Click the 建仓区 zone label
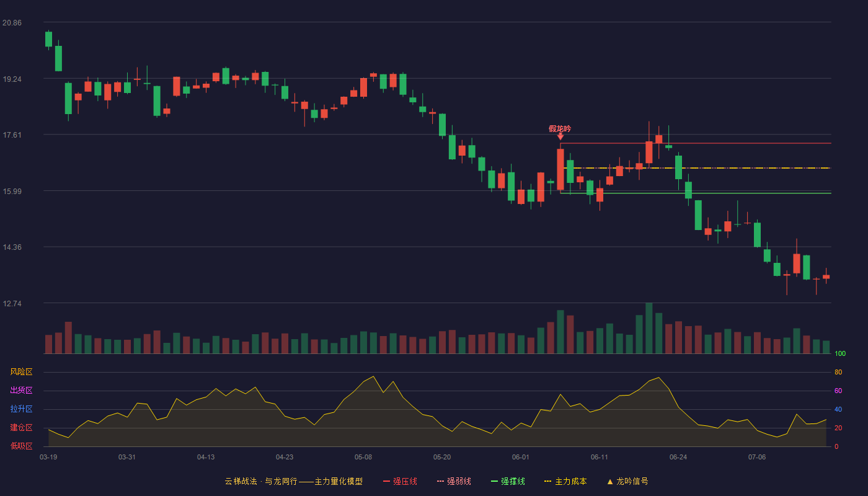Image resolution: width=868 pixels, height=496 pixels. point(21,428)
